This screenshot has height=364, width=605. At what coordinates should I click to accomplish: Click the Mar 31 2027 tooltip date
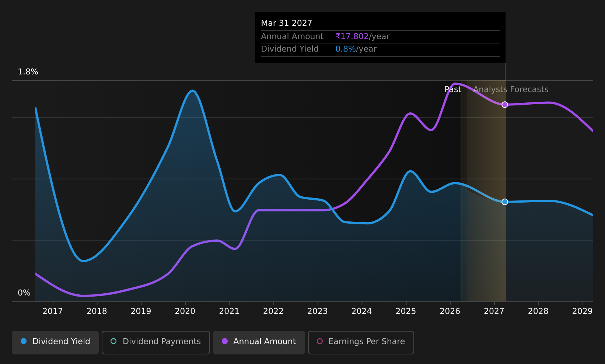point(287,23)
